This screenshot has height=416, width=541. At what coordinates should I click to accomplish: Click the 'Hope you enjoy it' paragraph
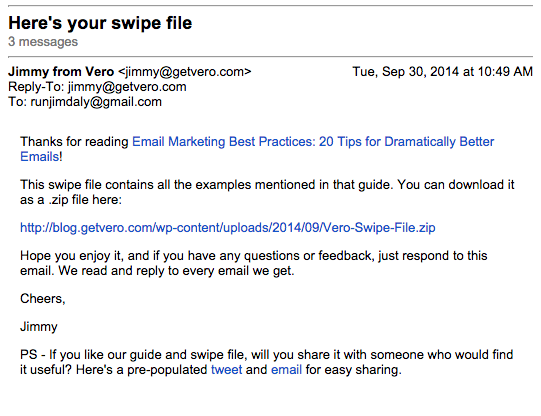coord(254,263)
